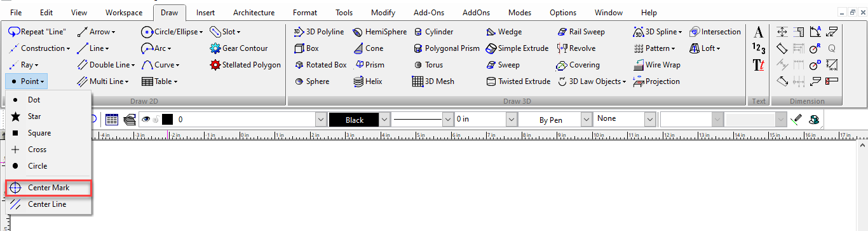Choose the Stellated Polygon tool
The width and height of the screenshot is (868, 231).
click(x=245, y=65)
